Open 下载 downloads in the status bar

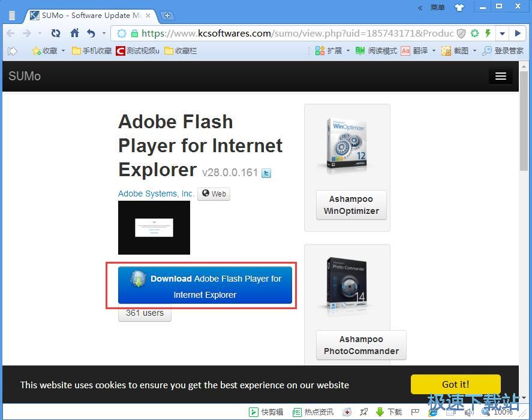(x=389, y=412)
